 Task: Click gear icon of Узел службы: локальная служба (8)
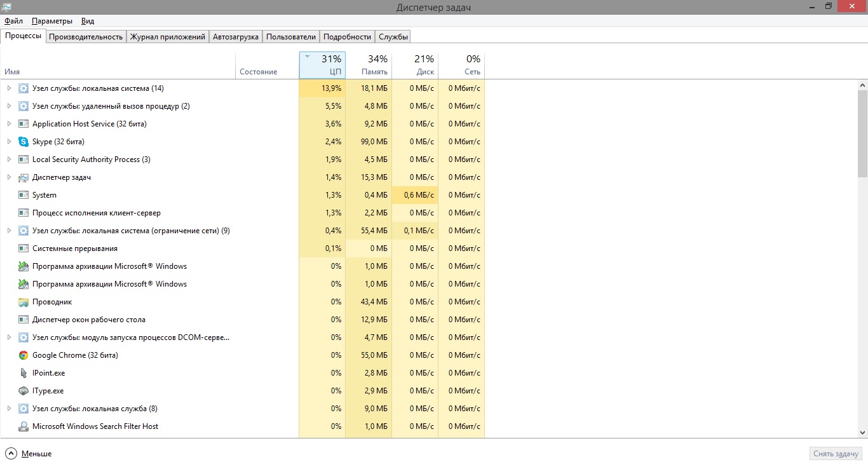(x=24, y=409)
